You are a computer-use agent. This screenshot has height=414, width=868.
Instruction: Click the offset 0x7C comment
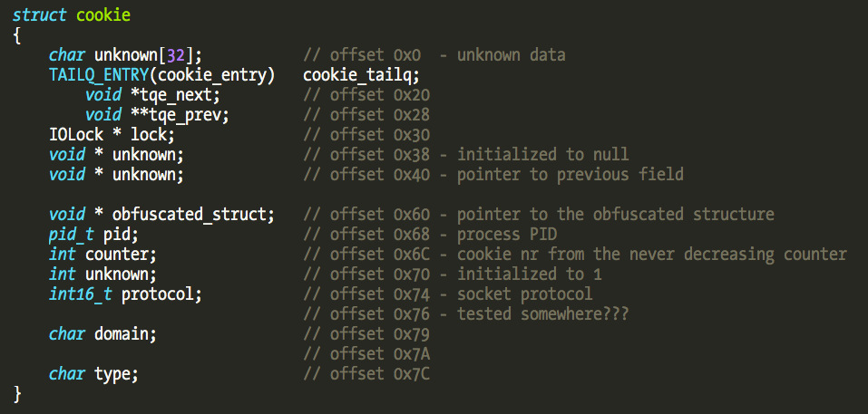(x=366, y=374)
